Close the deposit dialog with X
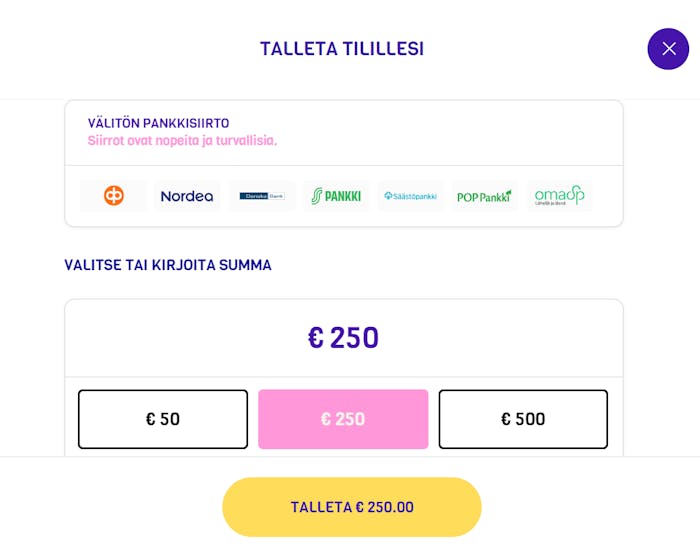The height and width of the screenshot is (553, 700). pyautogui.click(x=668, y=49)
